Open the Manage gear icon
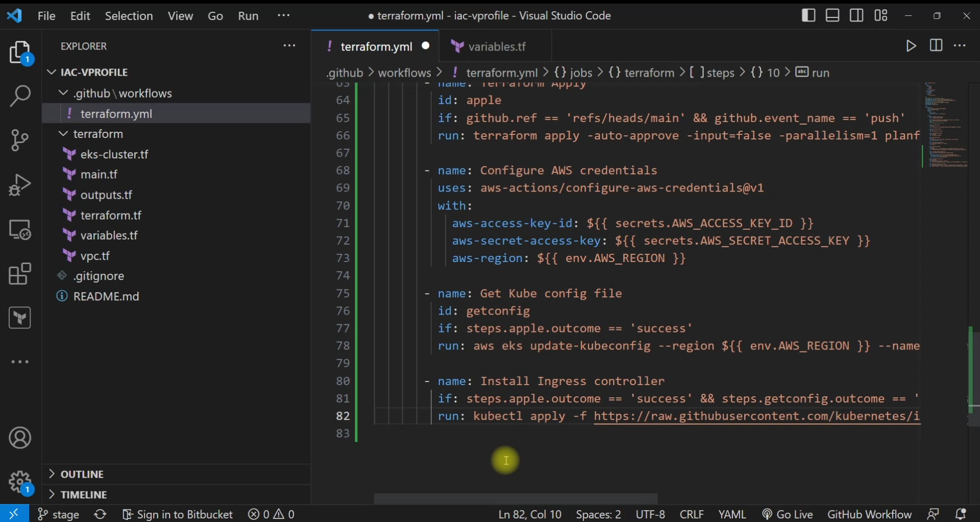This screenshot has height=522, width=980. 20,483
